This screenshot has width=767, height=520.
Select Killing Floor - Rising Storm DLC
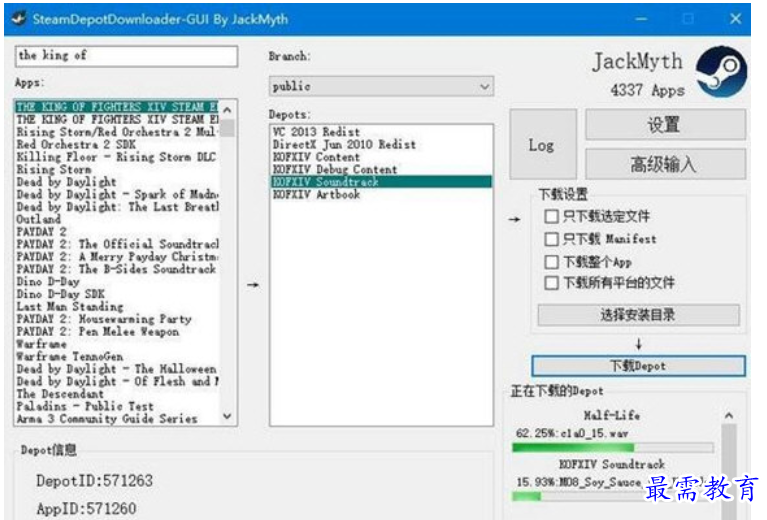[x=116, y=157]
